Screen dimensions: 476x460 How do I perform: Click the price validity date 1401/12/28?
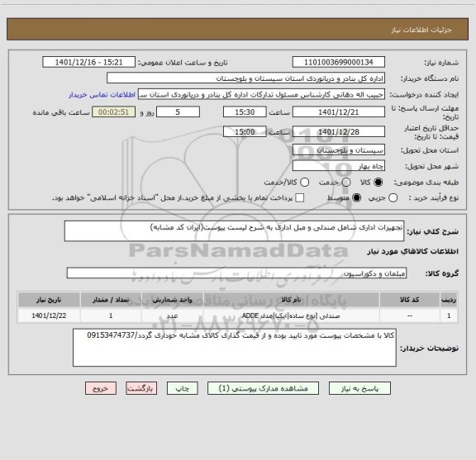339,131
